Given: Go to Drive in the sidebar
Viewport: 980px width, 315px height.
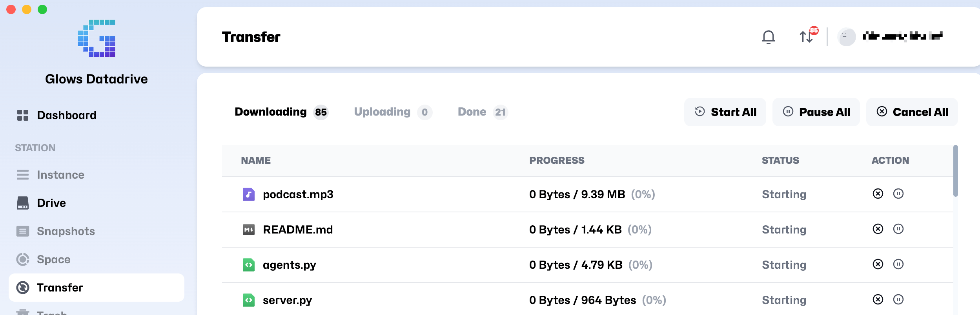Looking at the screenshot, I should [x=51, y=203].
